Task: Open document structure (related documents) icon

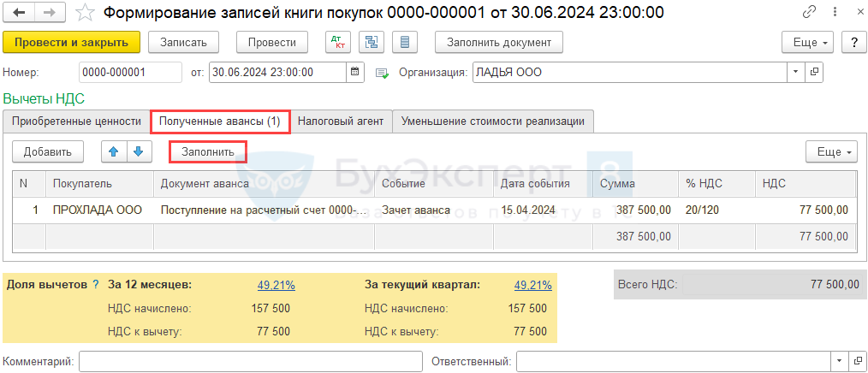Action: pyautogui.click(x=372, y=42)
